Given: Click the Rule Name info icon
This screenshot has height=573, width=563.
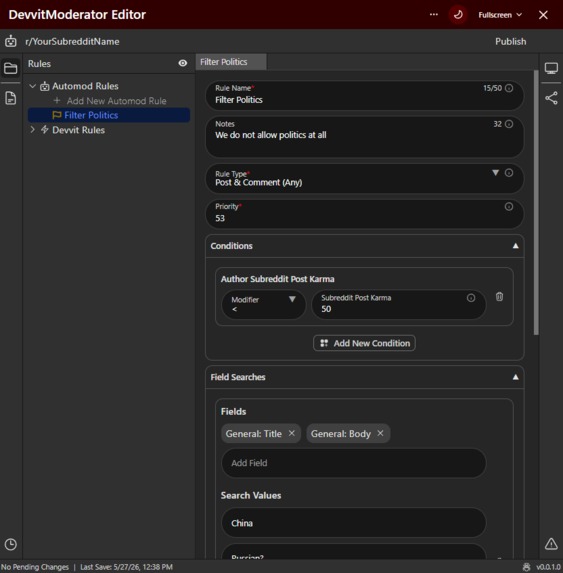Looking at the screenshot, I should (509, 88).
